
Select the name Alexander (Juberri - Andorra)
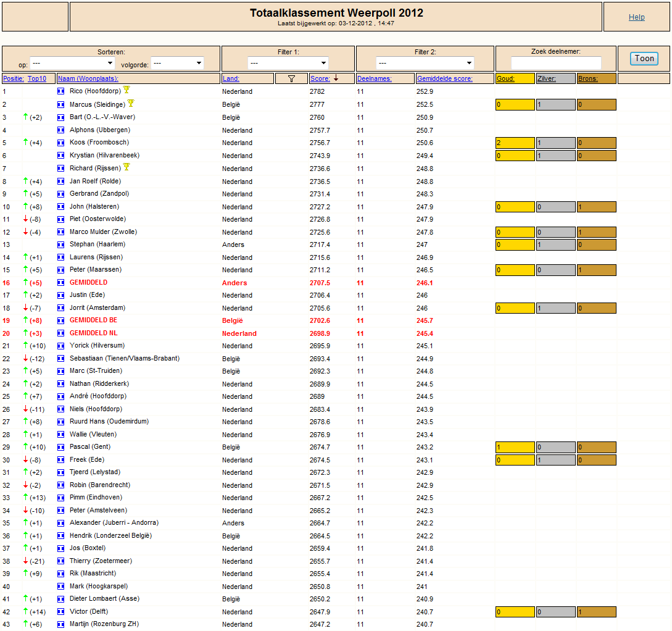coord(114,522)
